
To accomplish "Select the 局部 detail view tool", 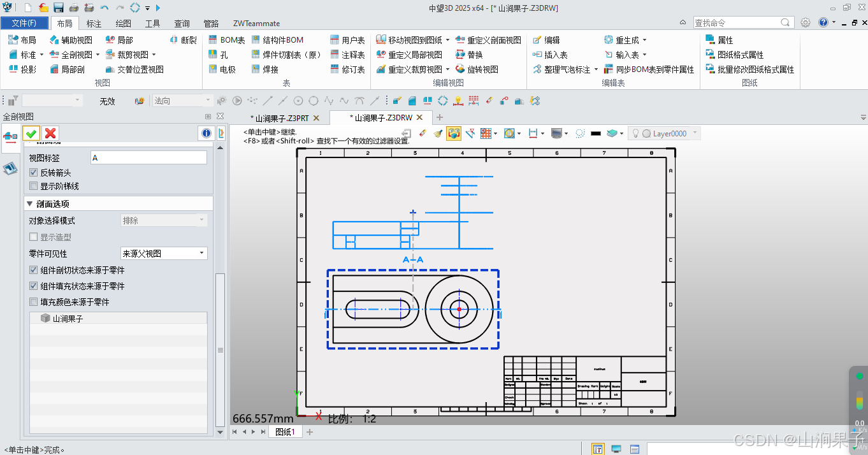I will (x=119, y=40).
